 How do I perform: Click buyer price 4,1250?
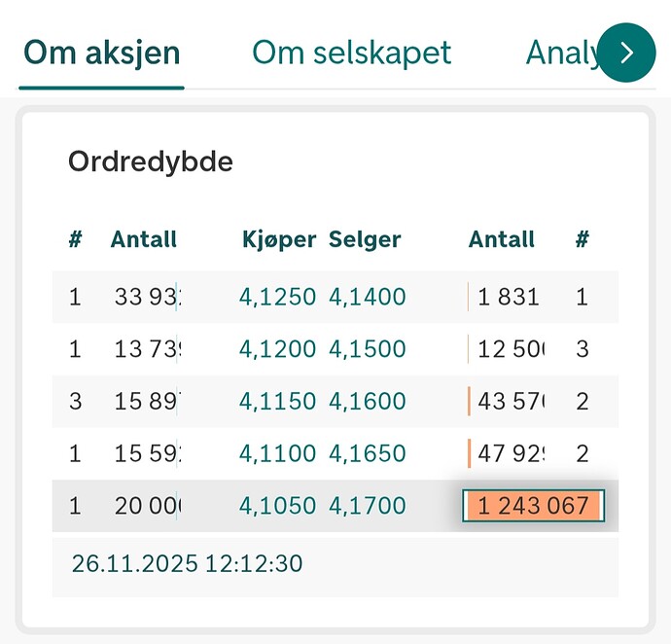coord(277,297)
